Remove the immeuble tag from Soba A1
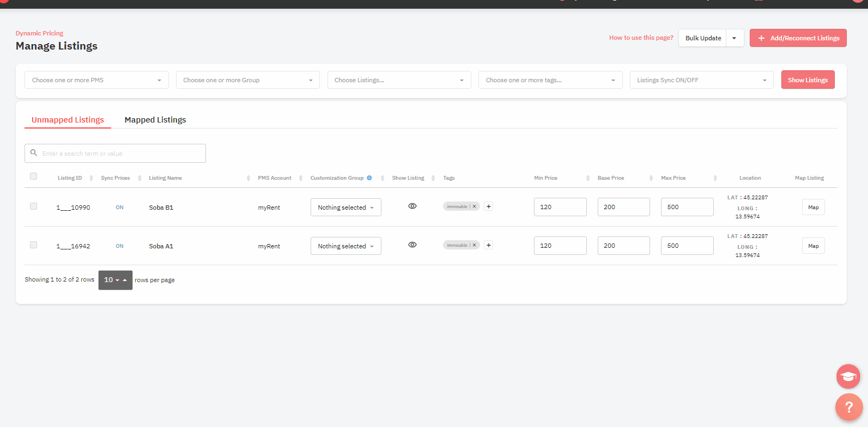The height and width of the screenshot is (427, 868). coord(475,245)
